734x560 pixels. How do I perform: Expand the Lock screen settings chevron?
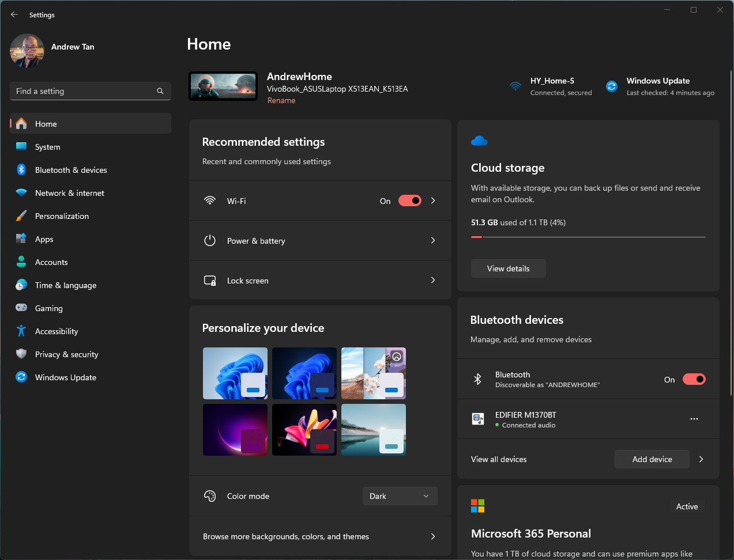(433, 280)
